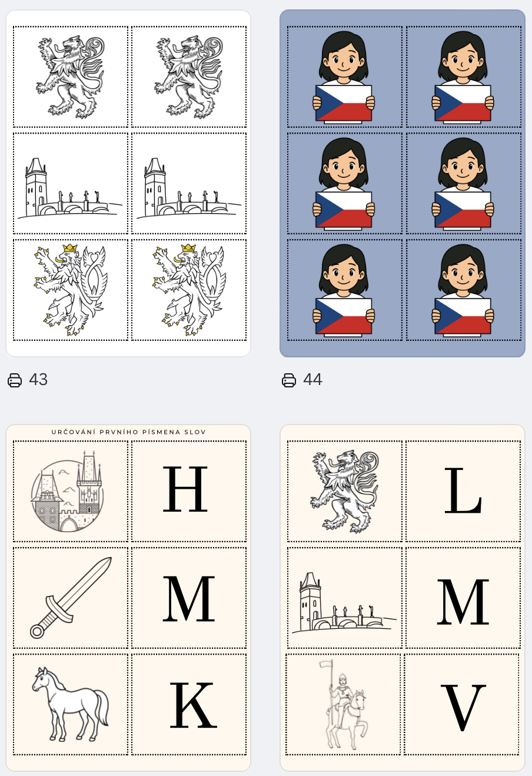This screenshot has width=532, height=776.
Task: Open the lion and bridge worksheet thumbnail
Action: pyautogui.click(x=128, y=184)
